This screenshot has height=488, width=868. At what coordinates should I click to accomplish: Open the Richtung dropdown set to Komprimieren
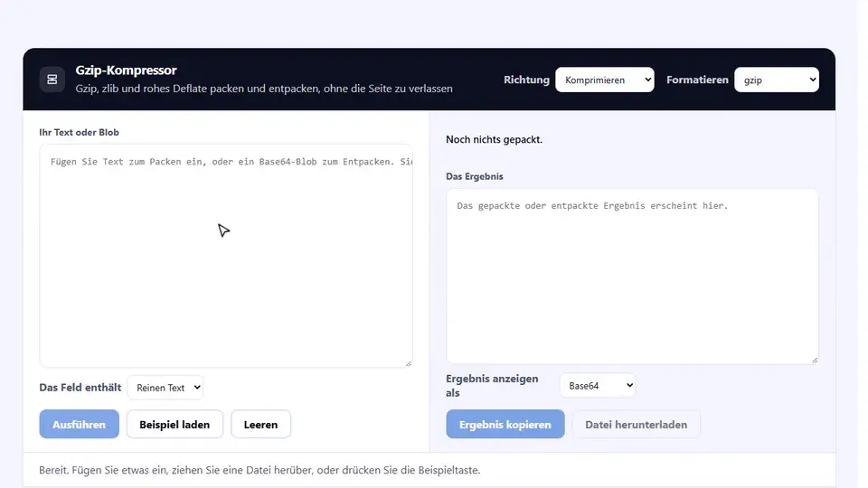click(x=605, y=80)
